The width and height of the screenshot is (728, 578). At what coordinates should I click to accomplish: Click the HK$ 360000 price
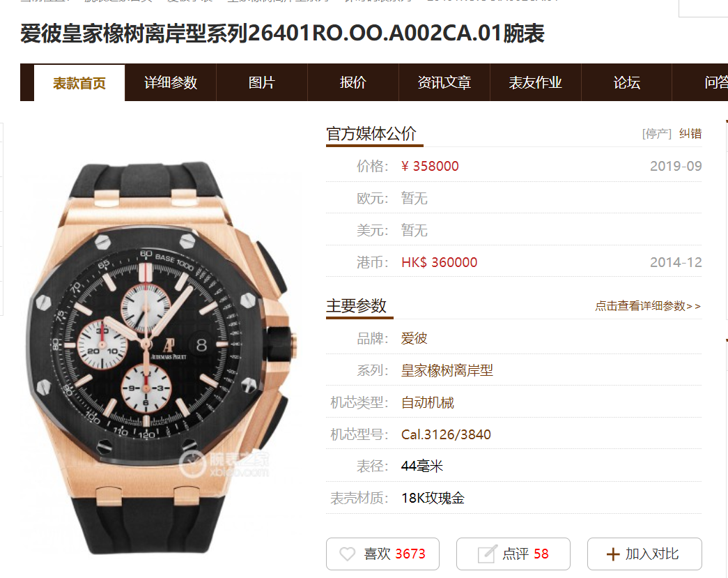point(439,262)
